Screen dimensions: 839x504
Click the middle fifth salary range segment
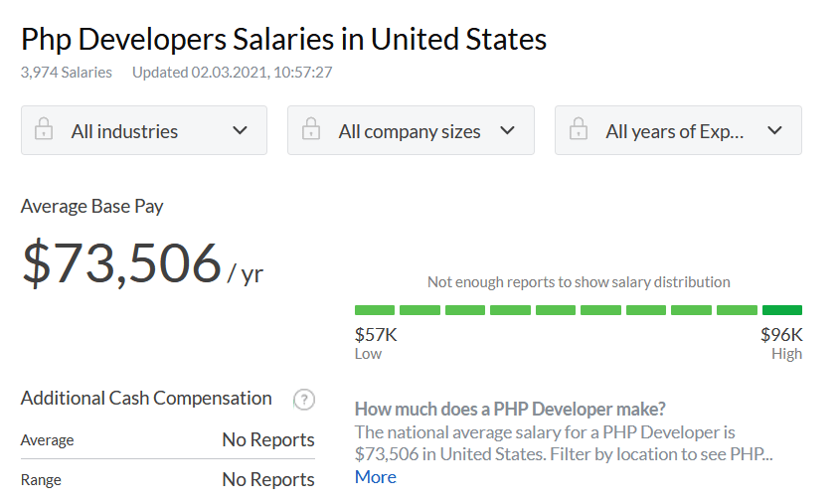click(x=556, y=310)
